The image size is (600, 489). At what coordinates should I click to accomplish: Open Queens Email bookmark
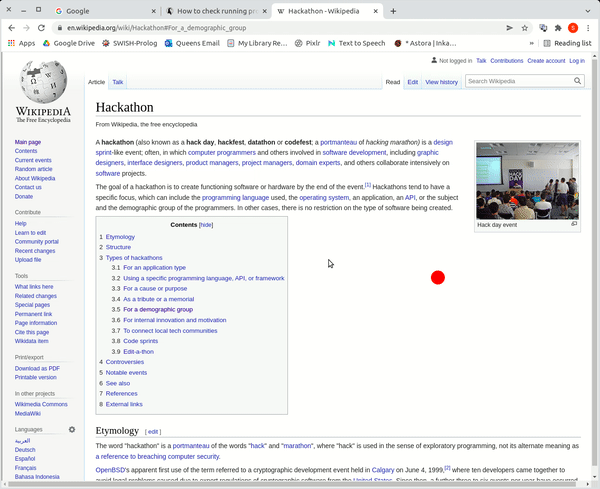click(192, 43)
